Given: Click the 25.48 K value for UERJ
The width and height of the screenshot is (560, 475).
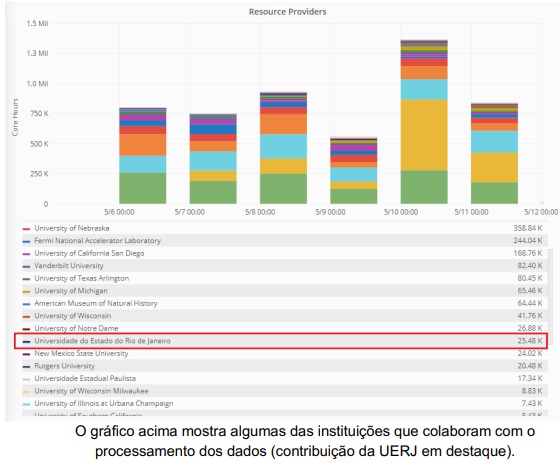Looking at the screenshot, I should pyautogui.click(x=530, y=341).
